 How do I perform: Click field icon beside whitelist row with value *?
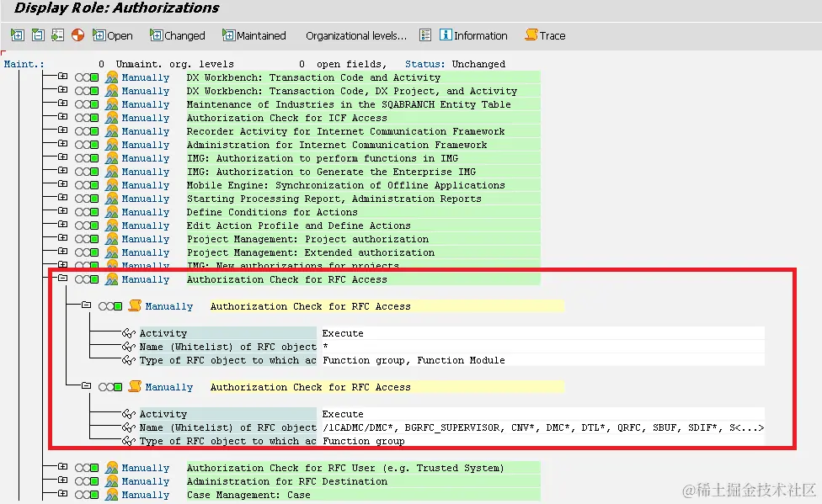click(x=128, y=347)
